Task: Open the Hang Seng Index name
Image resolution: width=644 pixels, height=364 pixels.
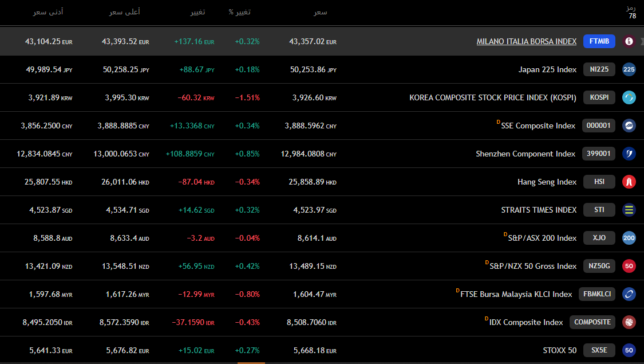Action: (547, 182)
